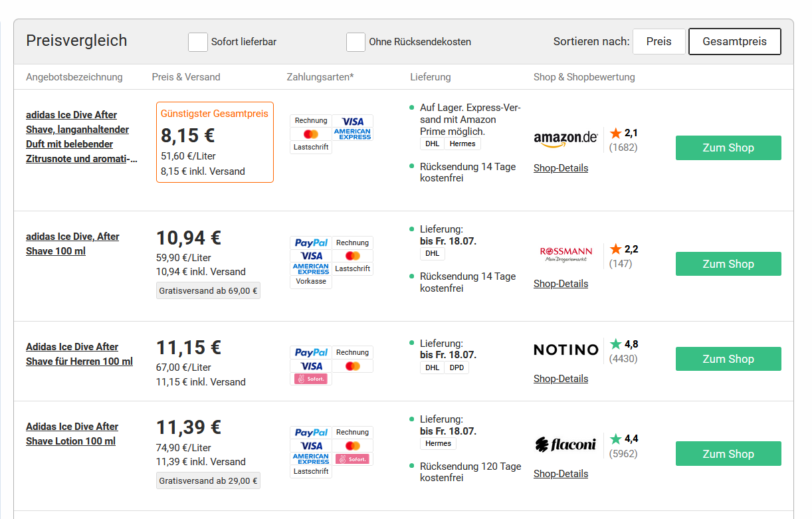
Task: Click the (1682) review count for amazon.de
Action: [623, 148]
